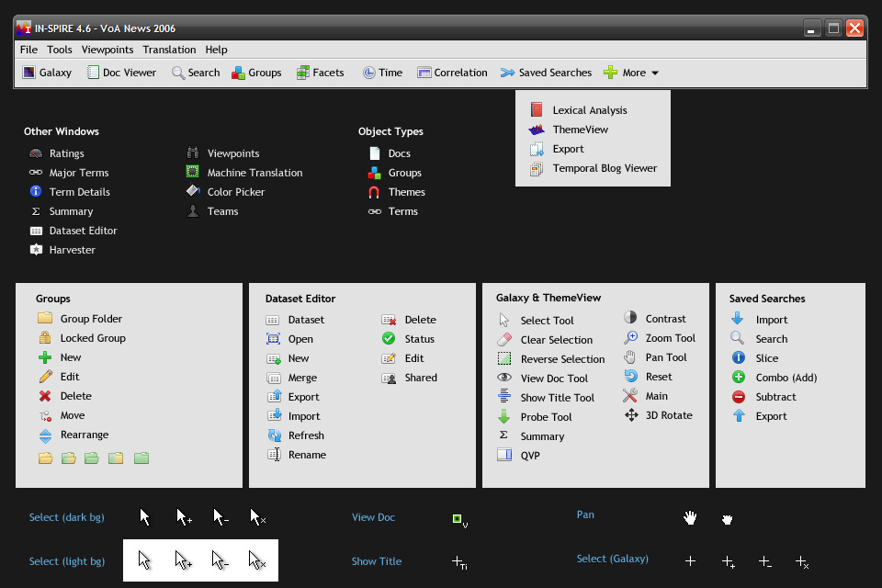The image size is (882, 588).
Task: Click the Doc Viewer toolbar icon
Action: coord(94,73)
